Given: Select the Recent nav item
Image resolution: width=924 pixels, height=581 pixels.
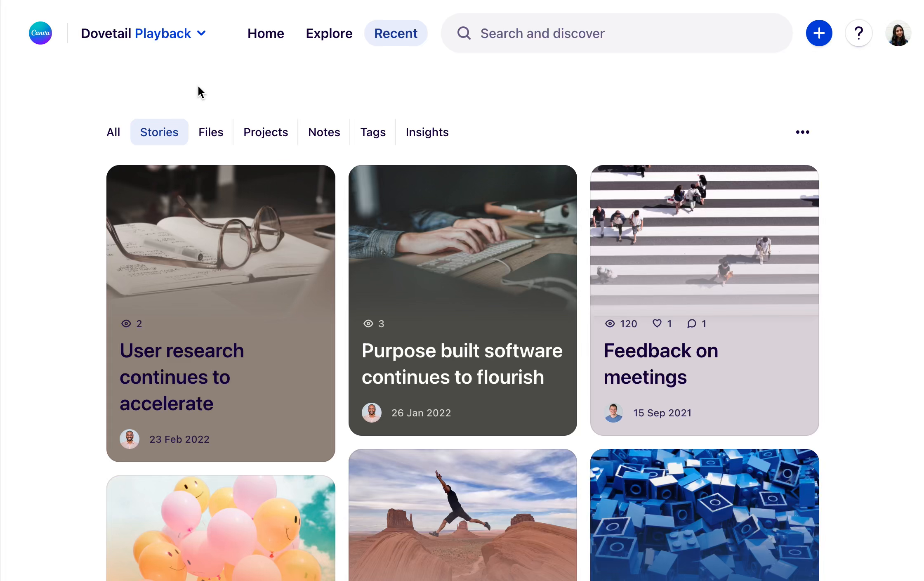Looking at the screenshot, I should (396, 33).
